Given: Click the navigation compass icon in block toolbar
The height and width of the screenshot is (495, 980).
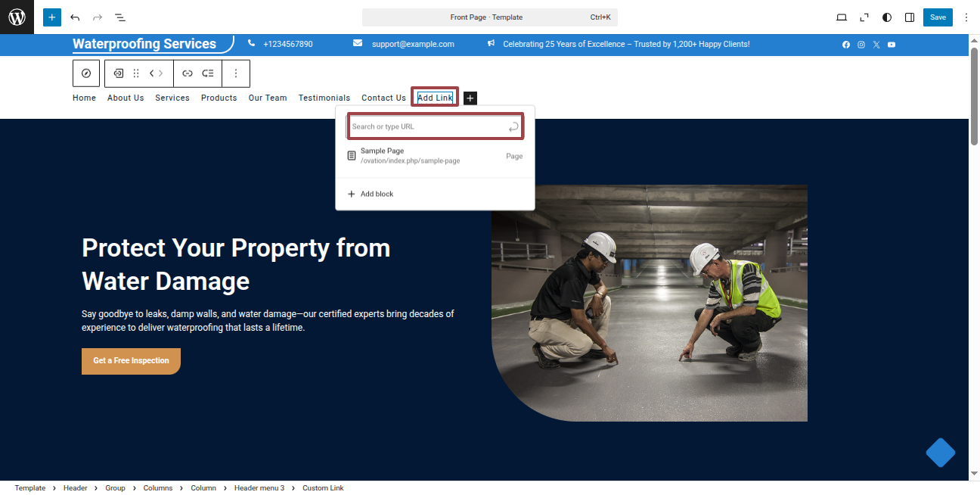Looking at the screenshot, I should tap(86, 73).
